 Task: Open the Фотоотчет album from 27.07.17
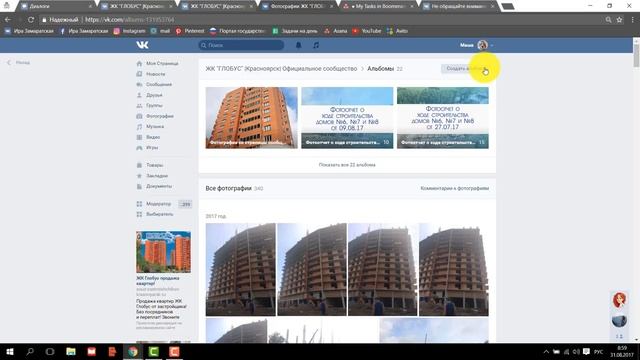pos(443,118)
